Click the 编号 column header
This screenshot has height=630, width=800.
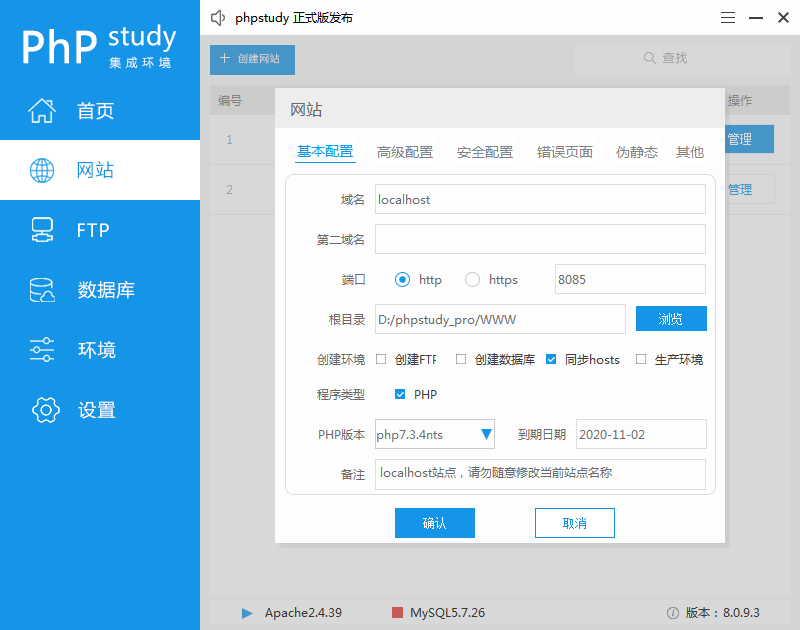[x=230, y=100]
